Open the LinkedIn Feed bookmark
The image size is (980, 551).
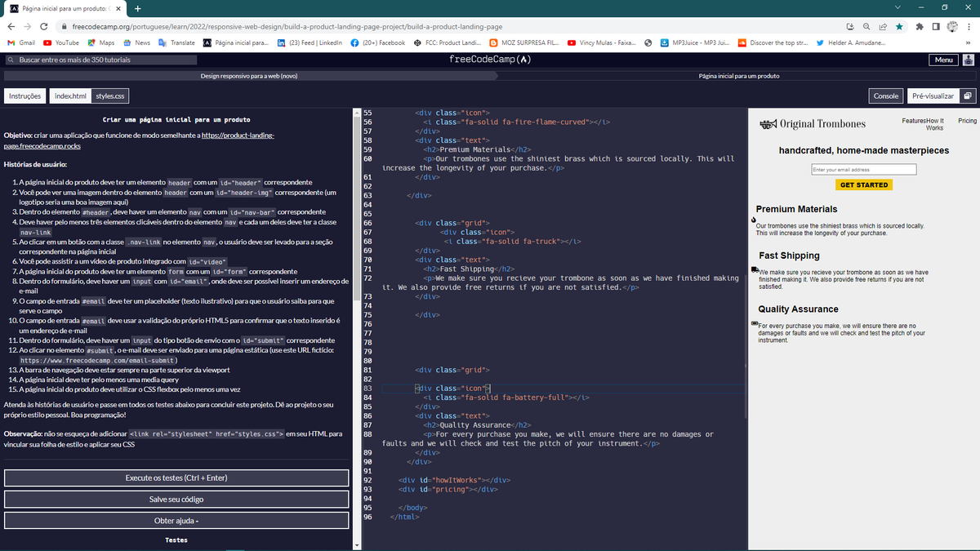pos(310,42)
